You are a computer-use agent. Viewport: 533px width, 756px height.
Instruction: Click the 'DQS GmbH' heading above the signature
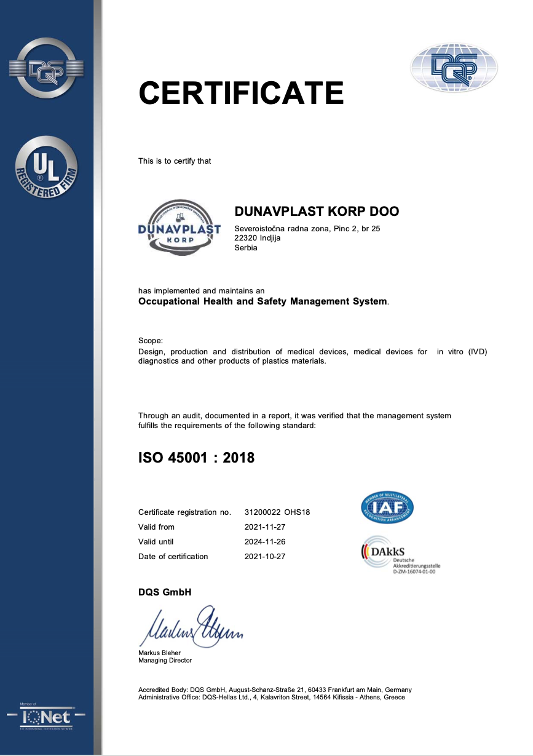point(165,592)
